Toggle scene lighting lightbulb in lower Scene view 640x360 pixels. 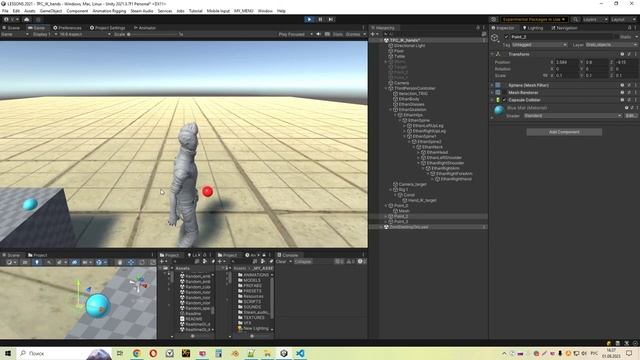37,262
